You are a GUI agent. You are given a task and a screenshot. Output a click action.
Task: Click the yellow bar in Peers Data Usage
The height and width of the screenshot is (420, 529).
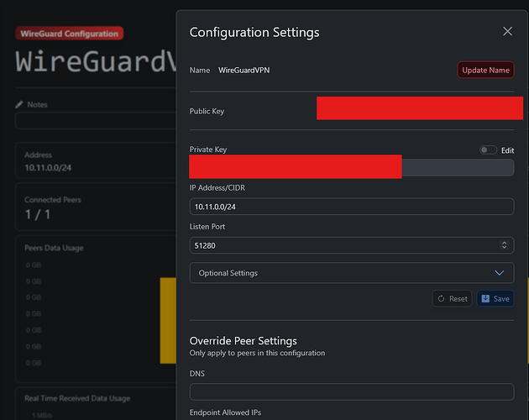point(168,319)
